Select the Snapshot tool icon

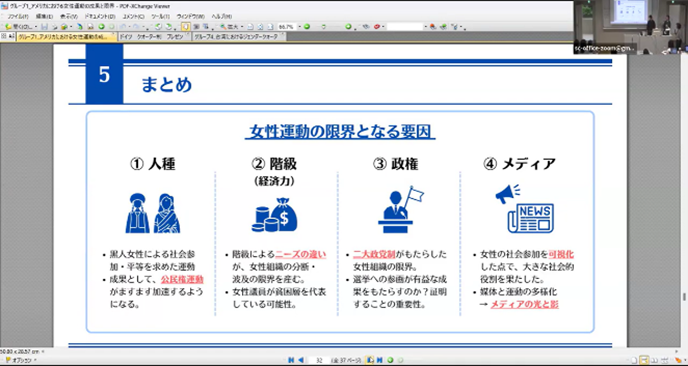(196, 26)
